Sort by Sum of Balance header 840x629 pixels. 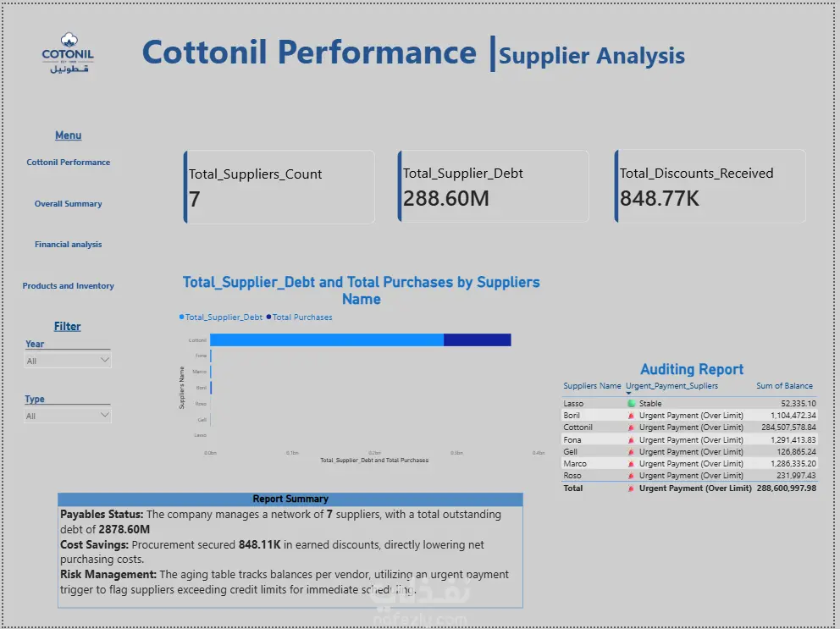pyautogui.click(x=784, y=386)
